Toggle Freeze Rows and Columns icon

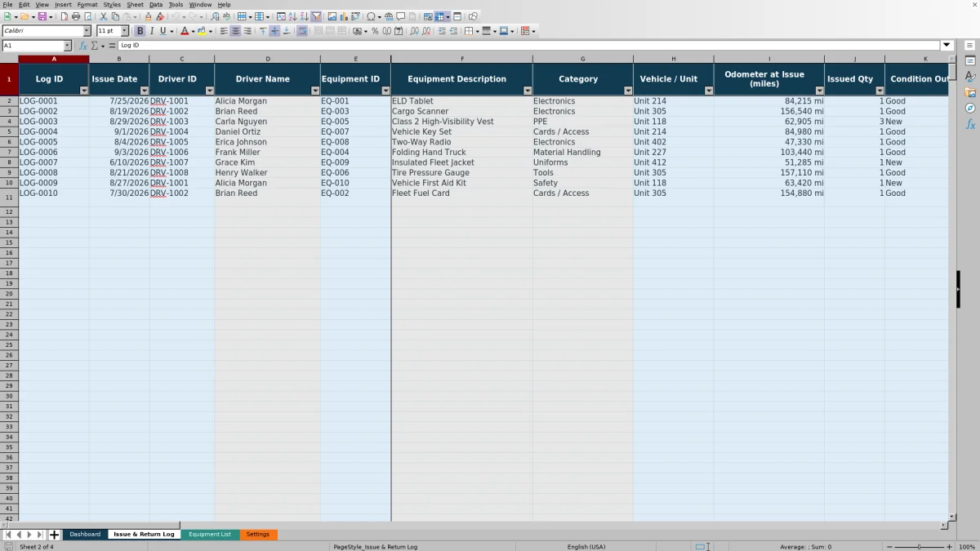click(439, 16)
